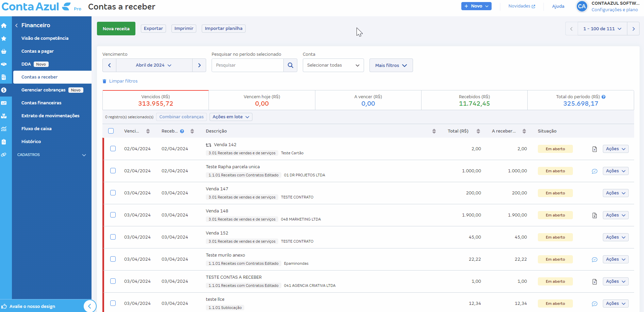Viewport: 644px width, 312px height.
Task: Open the Abril de 2024 month selector
Action: 154,65
